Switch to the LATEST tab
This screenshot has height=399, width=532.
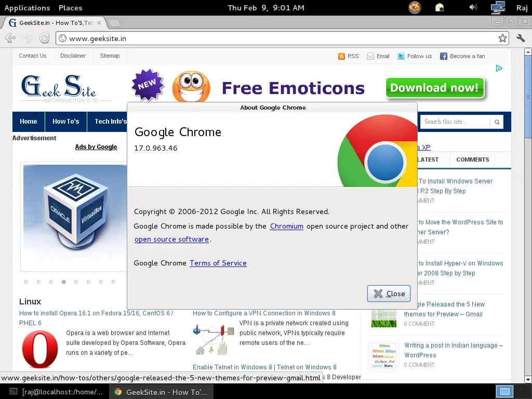[428, 159]
